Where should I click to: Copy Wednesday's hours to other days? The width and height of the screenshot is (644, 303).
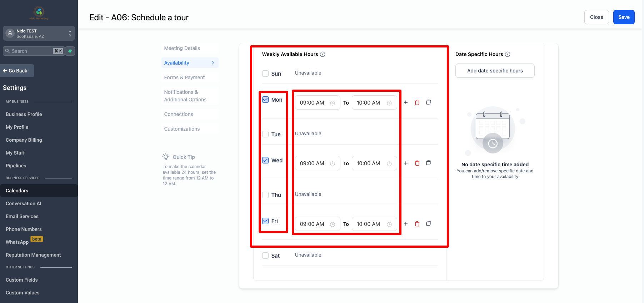click(429, 163)
